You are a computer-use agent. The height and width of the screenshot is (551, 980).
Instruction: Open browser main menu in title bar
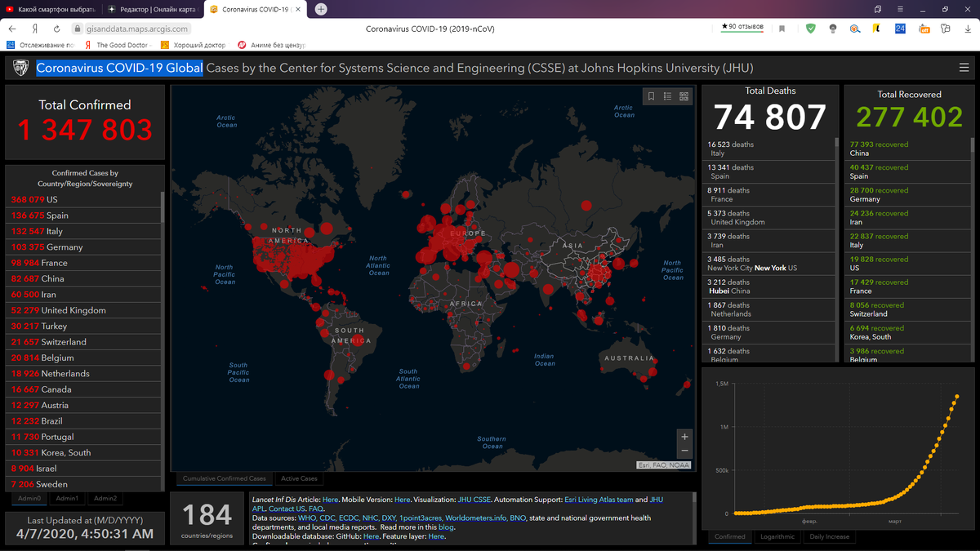tap(899, 9)
